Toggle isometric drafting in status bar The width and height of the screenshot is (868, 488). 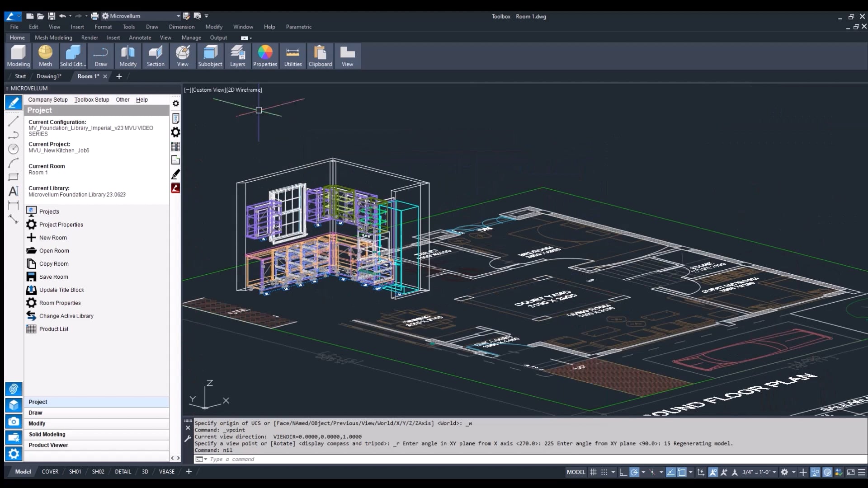pos(652,472)
